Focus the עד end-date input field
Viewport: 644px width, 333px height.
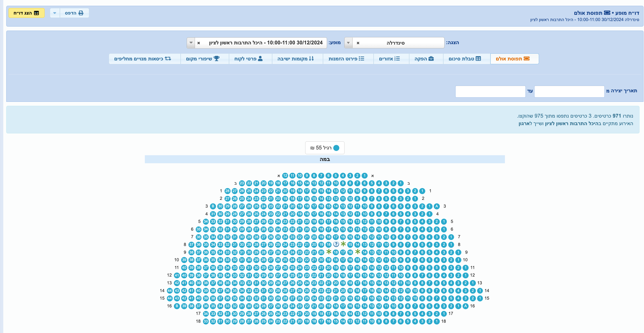click(490, 92)
